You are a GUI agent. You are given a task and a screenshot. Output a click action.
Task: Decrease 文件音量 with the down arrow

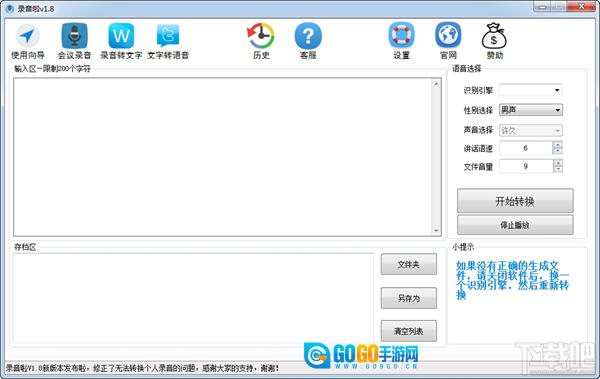point(558,169)
